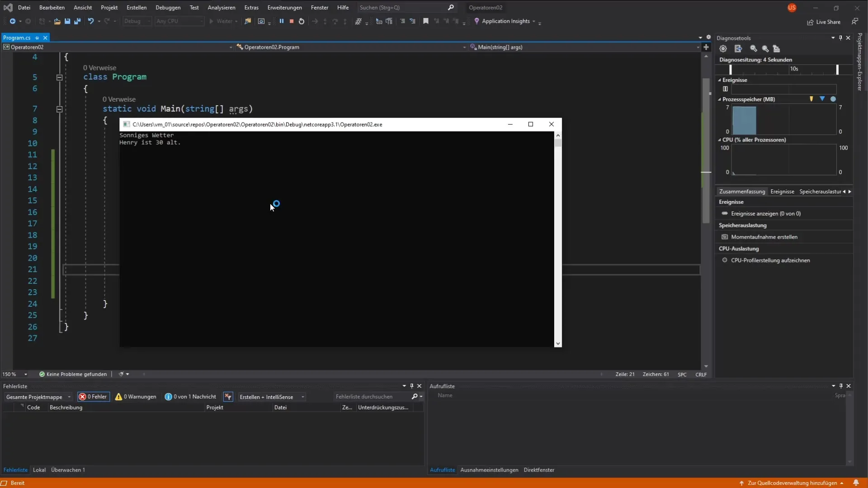The image size is (868, 488).
Task: Select CPU-Profilerstellung aufzeichnen radio
Action: [x=725, y=260]
